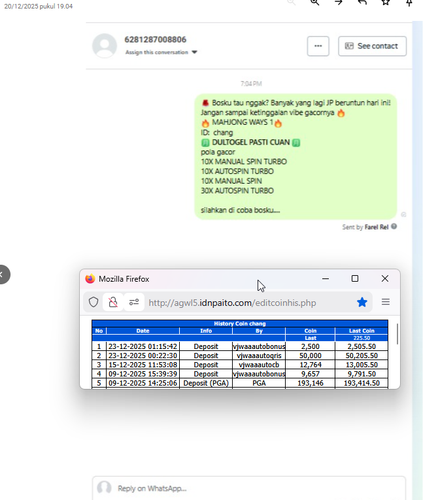Click the Last Coin column header
Image resolution: width=423 pixels, height=500 pixels.
coord(362,331)
